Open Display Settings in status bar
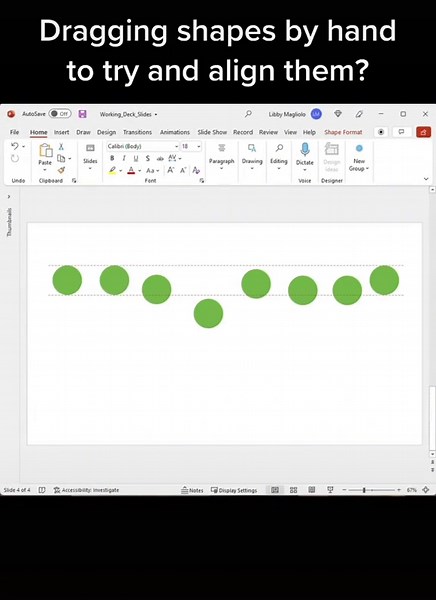 (234, 490)
